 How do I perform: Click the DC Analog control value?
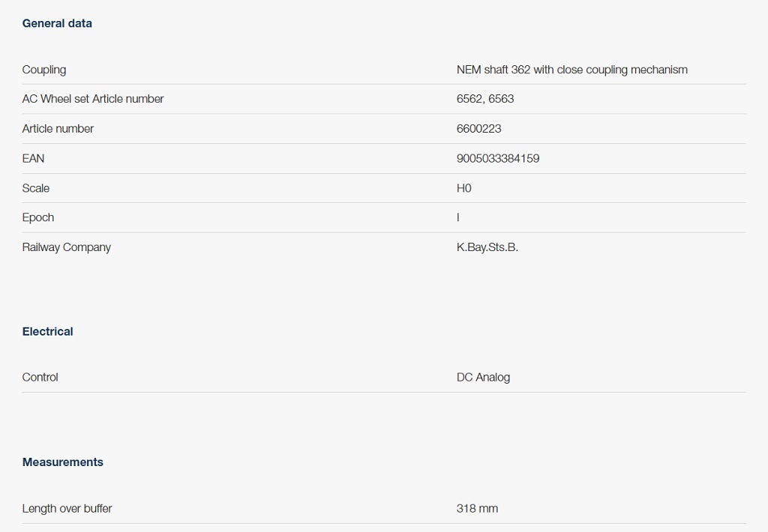point(484,378)
